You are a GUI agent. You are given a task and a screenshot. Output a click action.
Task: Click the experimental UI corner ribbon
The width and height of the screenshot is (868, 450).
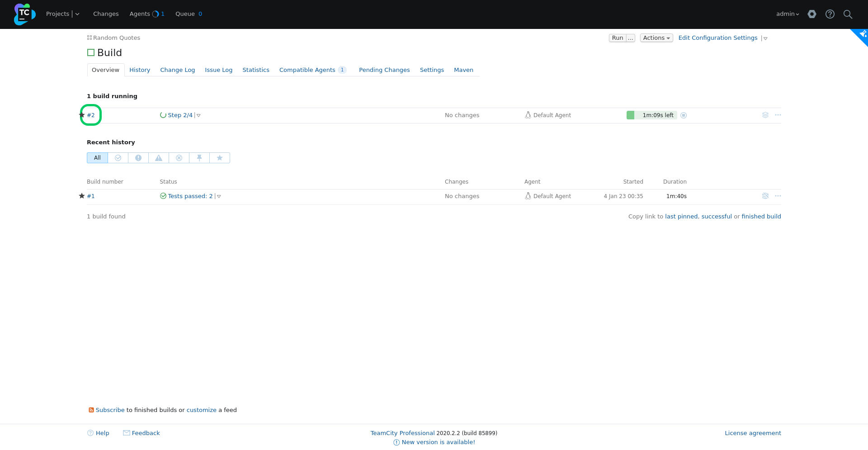pos(861,35)
